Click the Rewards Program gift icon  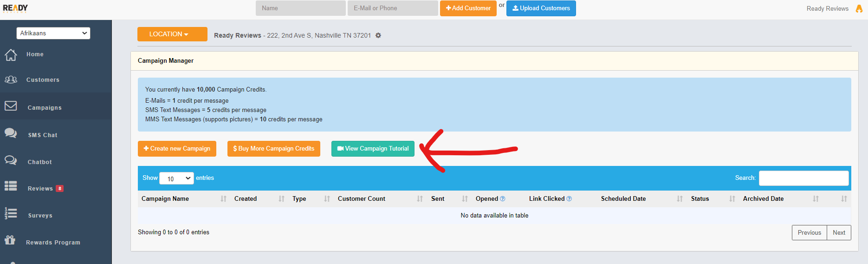10,240
